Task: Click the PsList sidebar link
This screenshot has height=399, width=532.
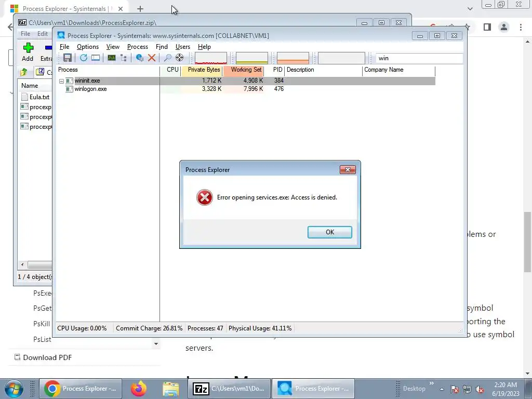Action: (x=42, y=339)
